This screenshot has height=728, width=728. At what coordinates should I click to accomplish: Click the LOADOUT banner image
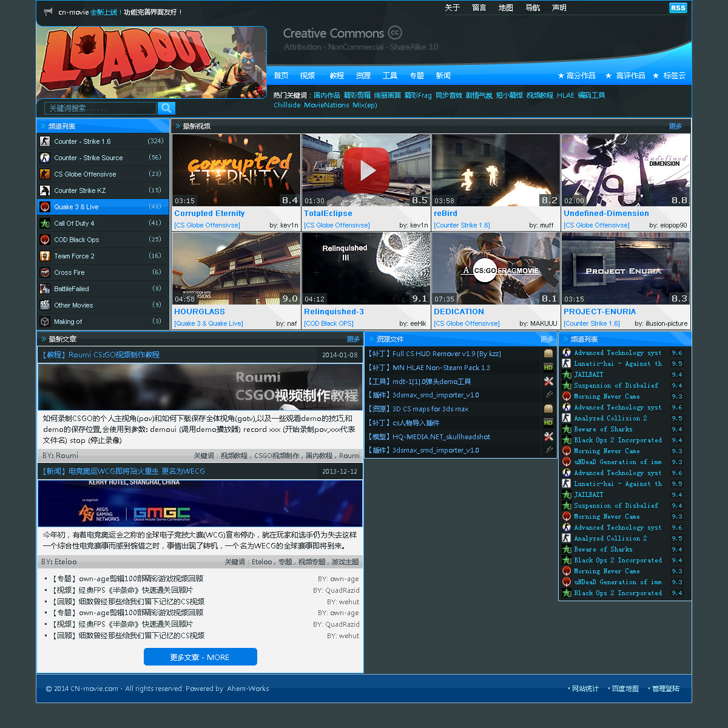coord(152,62)
